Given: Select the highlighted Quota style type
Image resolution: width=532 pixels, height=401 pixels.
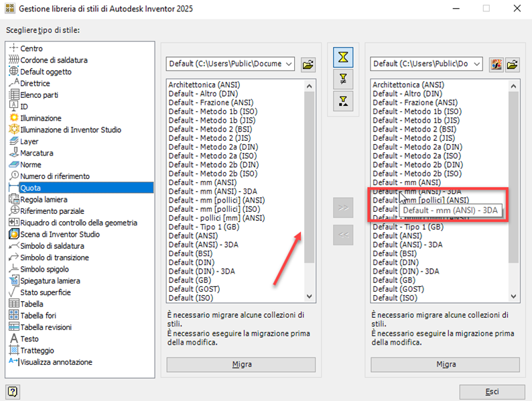Looking at the screenshot, I should click(81, 188).
